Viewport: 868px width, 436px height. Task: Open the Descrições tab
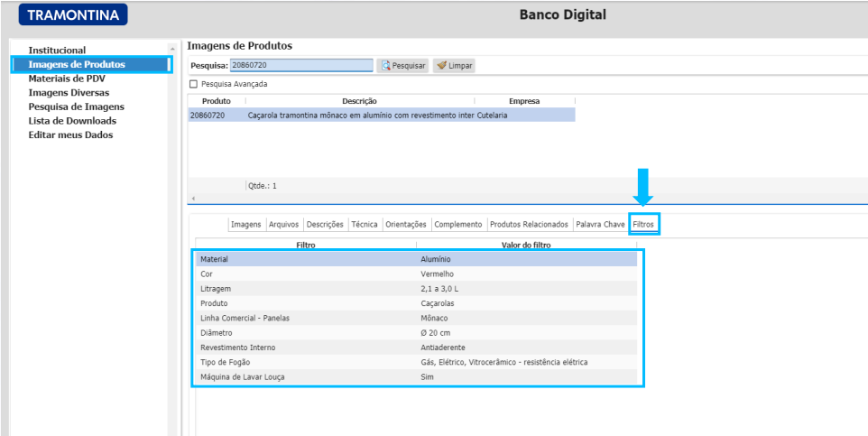[x=325, y=225]
